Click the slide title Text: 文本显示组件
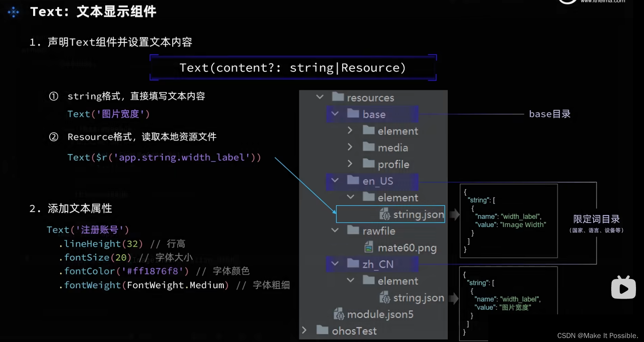The width and height of the screenshot is (644, 342). pyautogui.click(x=93, y=12)
